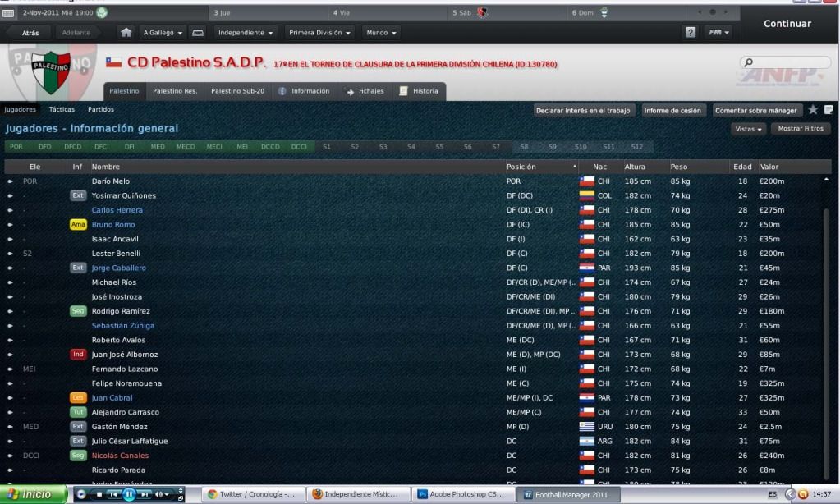Click the Seg badge for Rodrigo Ramírez
This screenshot has height=504, width=840.
(78, 311)
